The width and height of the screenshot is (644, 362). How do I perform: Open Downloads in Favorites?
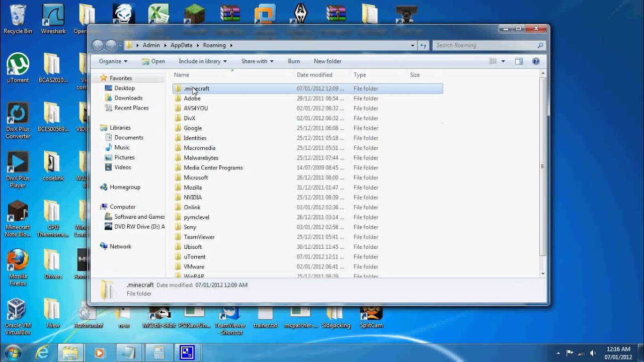coord(128,98)
